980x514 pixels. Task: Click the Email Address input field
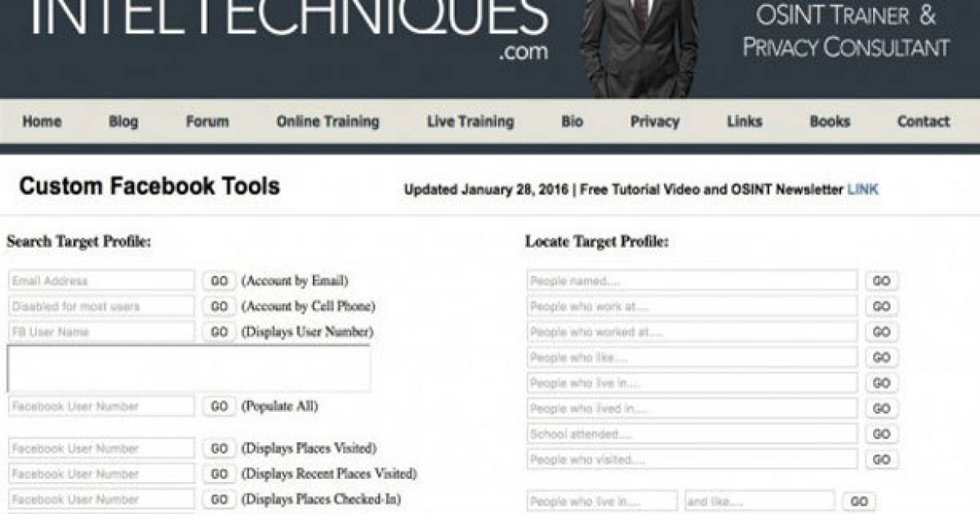click(x=101, y=281)
